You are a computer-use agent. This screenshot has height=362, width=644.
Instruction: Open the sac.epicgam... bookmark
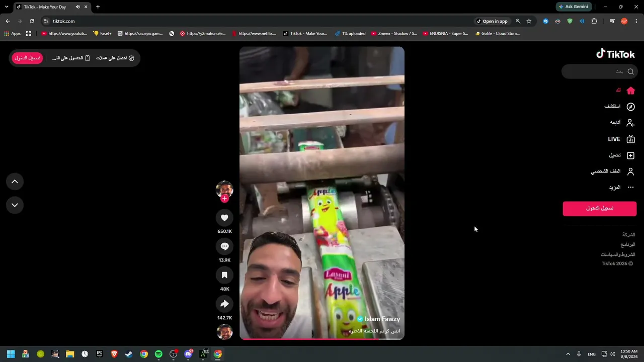click(140, 34)
